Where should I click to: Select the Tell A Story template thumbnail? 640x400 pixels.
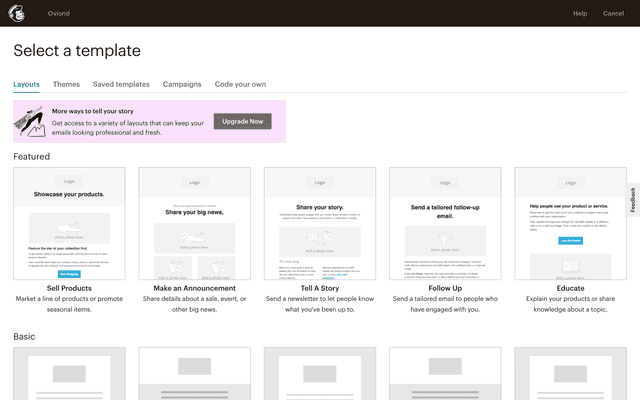[x=320, y=223]
